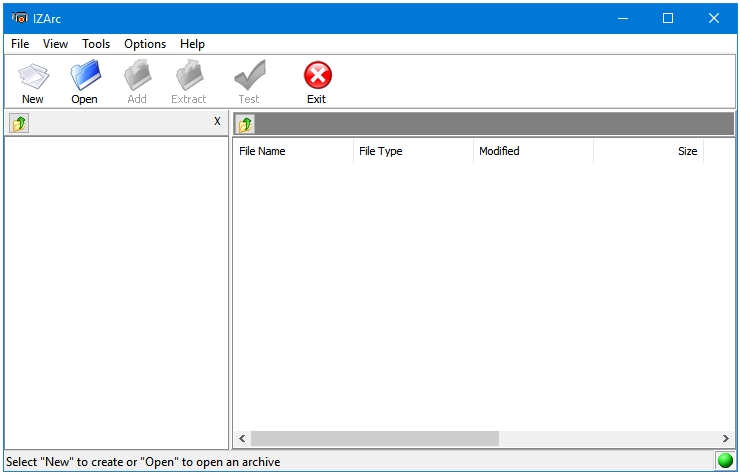Viewport: 741px width, 475px height.
Task: Click the Add toolbar icon
Action: click(x=137, y=75)
